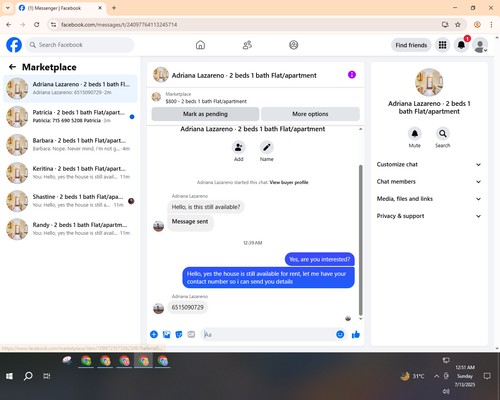
Task: Open Randy conversation in list
Action: coord(70,229)
